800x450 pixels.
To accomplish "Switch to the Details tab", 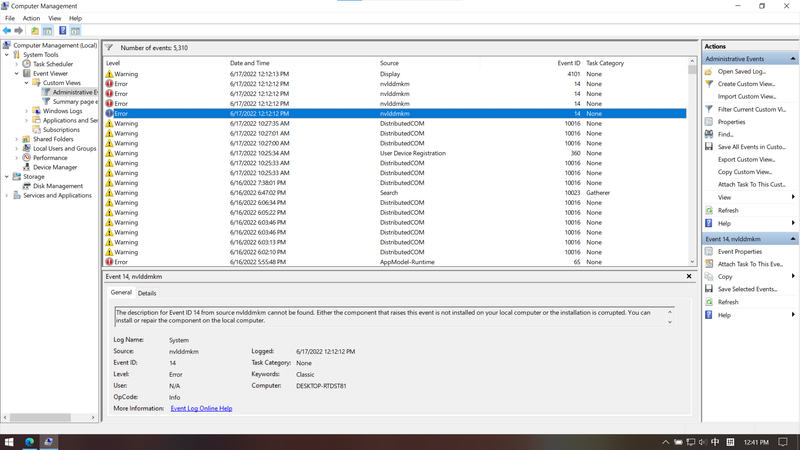I will tap(147, 293).
